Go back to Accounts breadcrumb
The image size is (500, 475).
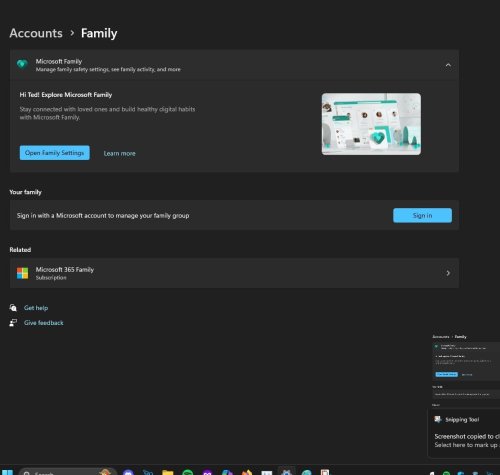pyautogui.click(x=36, y=33)
